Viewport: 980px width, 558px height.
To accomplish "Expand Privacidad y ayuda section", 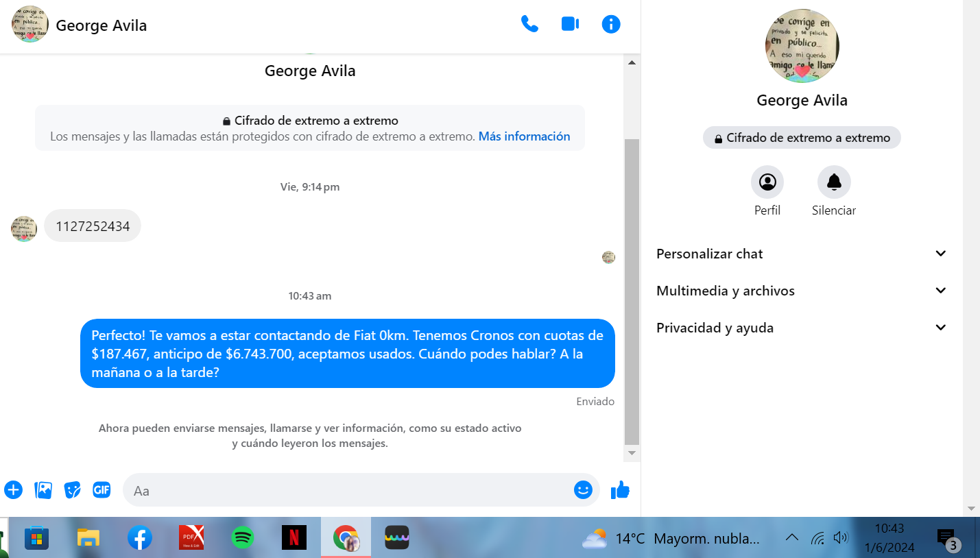I will coord(801,328).
